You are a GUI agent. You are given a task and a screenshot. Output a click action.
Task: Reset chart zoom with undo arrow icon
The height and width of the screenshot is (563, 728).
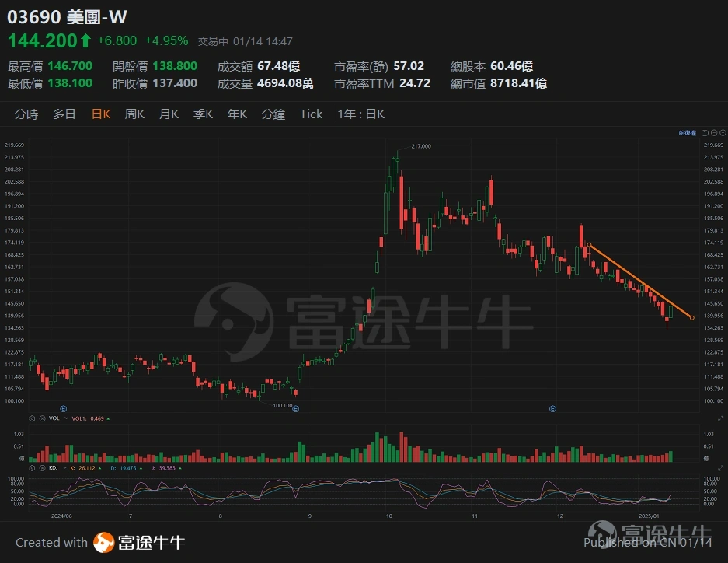point(705,133)
